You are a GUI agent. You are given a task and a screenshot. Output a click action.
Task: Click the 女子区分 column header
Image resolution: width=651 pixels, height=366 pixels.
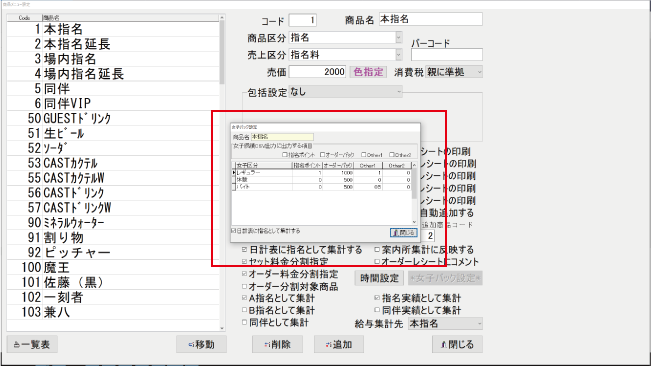[x=264, y=165]
